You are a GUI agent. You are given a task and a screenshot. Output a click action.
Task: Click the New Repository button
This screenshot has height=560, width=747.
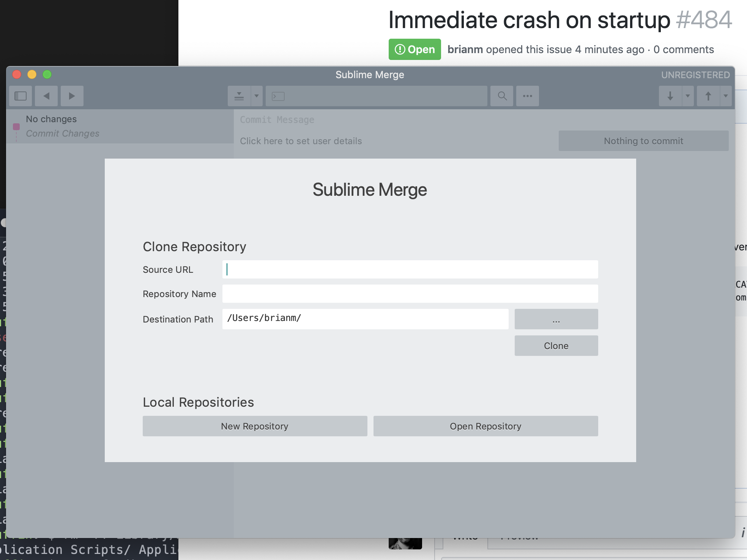tap(255, 426)
